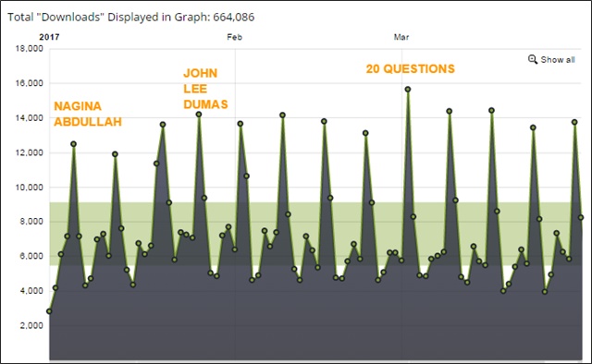Click the 18,000 y-axis value
Image resolution: width=592 pixels, height=364 pixels.
(x=29, y=49)
